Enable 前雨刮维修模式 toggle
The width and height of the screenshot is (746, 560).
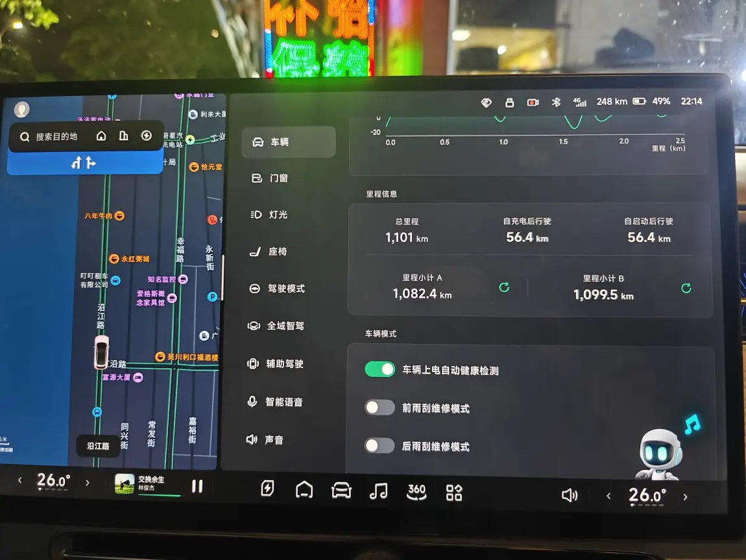point(379,408)
